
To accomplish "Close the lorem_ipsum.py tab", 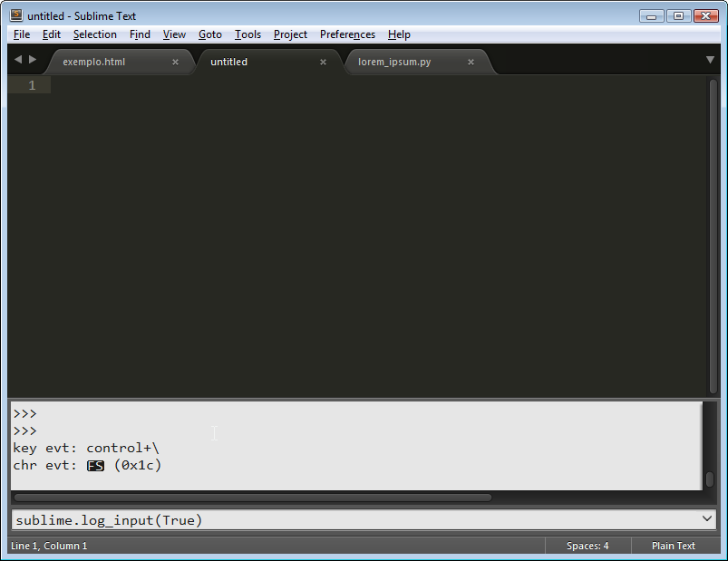I will (x=471, y=63).
